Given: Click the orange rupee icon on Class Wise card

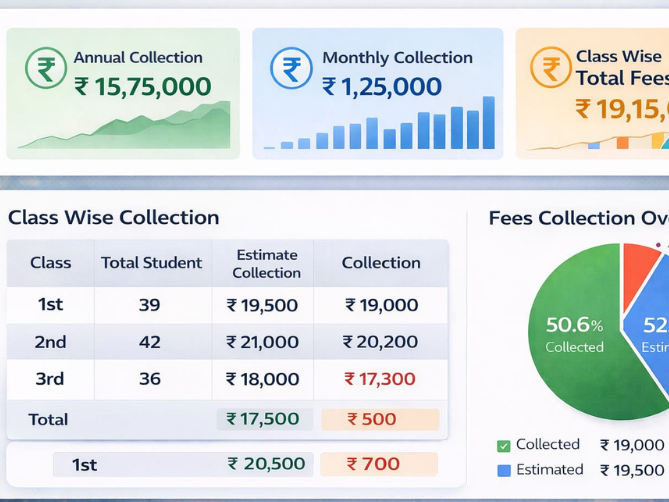Looking at the screenshot, I should 551,67.
